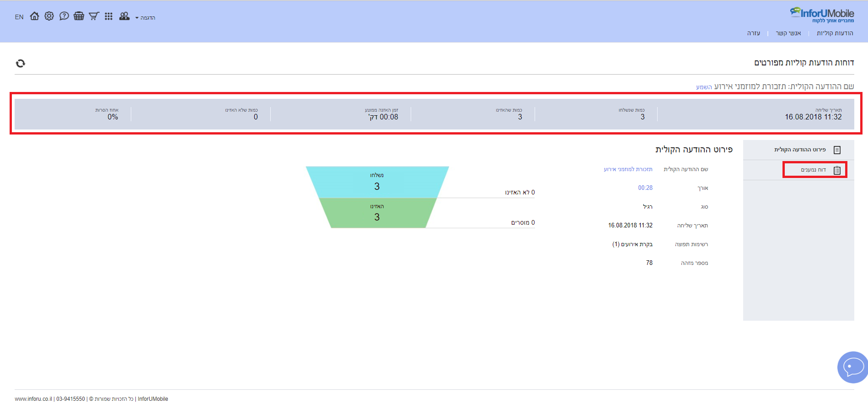The width and height of the screenshot is (868, 404).
Task: Click the 0% removal percentage value
Action: click(113, 117)
